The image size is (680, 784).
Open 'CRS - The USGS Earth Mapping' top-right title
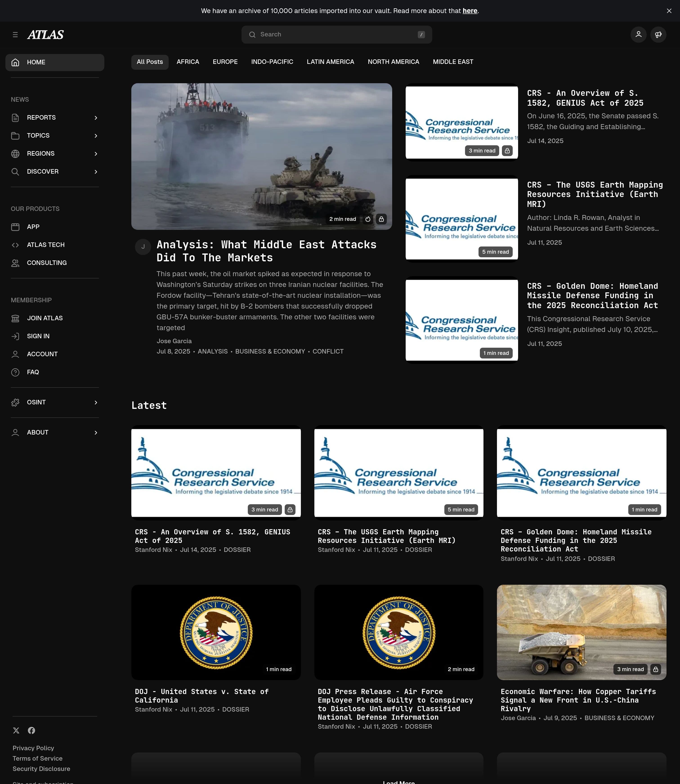[595, 194]
